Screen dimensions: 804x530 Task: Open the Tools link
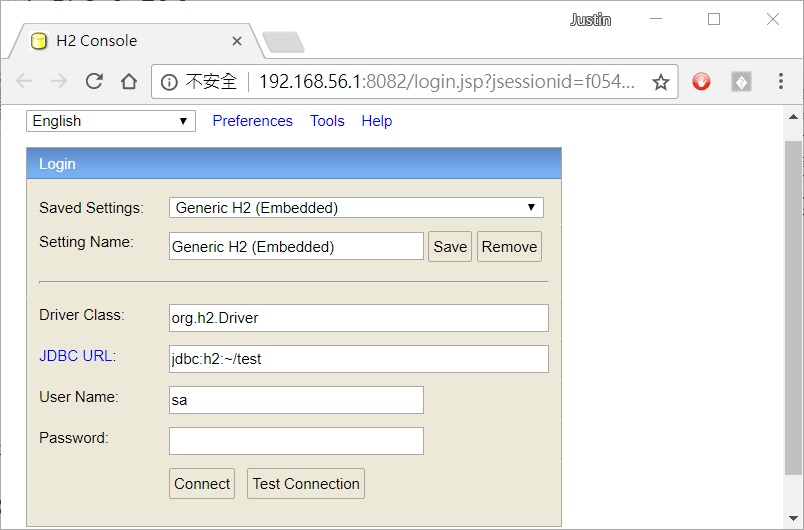tap(327, 121)
